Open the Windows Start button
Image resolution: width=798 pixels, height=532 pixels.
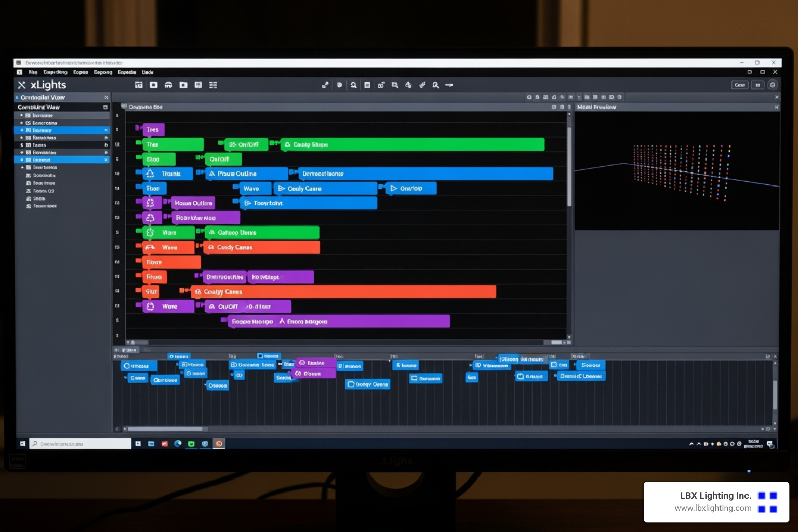pyautogui.click(x=22, y=444)
